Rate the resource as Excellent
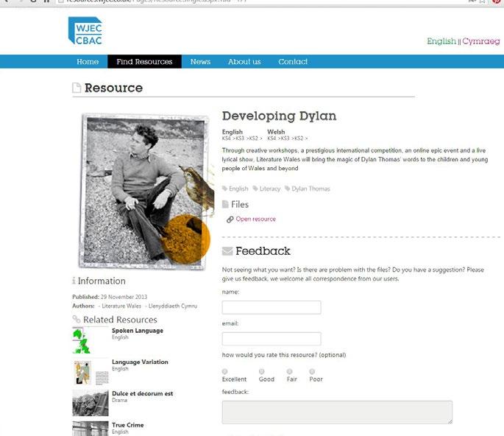 coord(224,371)
